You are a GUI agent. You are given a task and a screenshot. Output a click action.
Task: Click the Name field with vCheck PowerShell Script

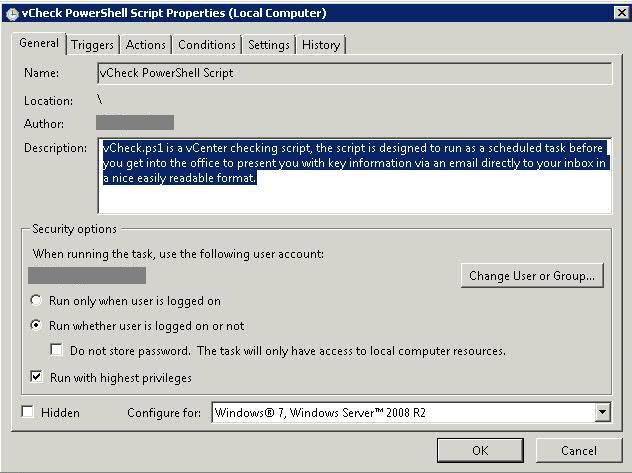355,73
